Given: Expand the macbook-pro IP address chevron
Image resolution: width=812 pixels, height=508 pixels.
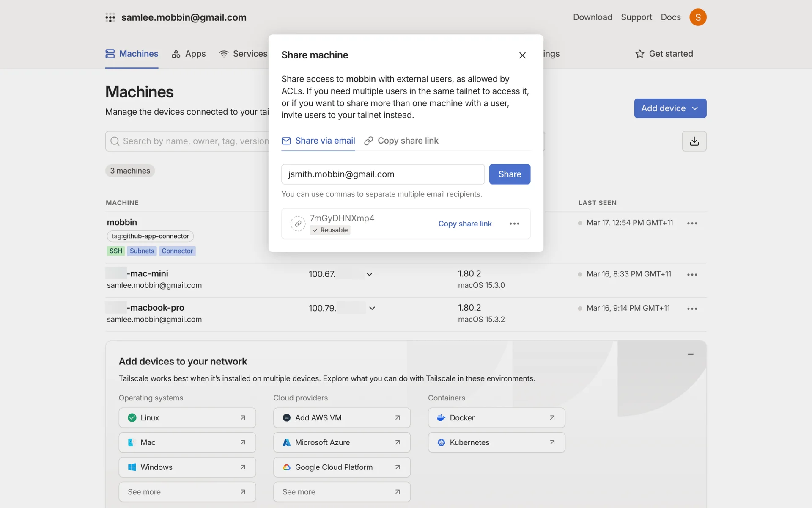Looking at the screenshot, I should [x=372, y=308].
